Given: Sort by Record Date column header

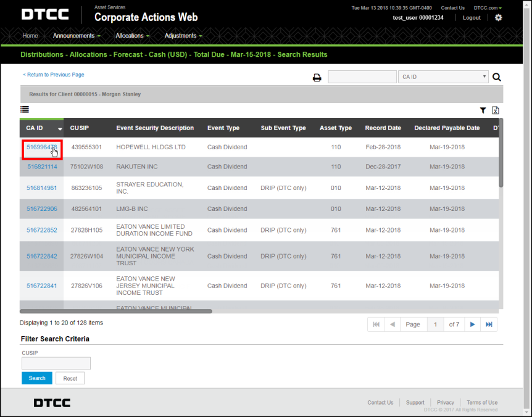Looking at the screenshot, I should (x=383, y=128).
